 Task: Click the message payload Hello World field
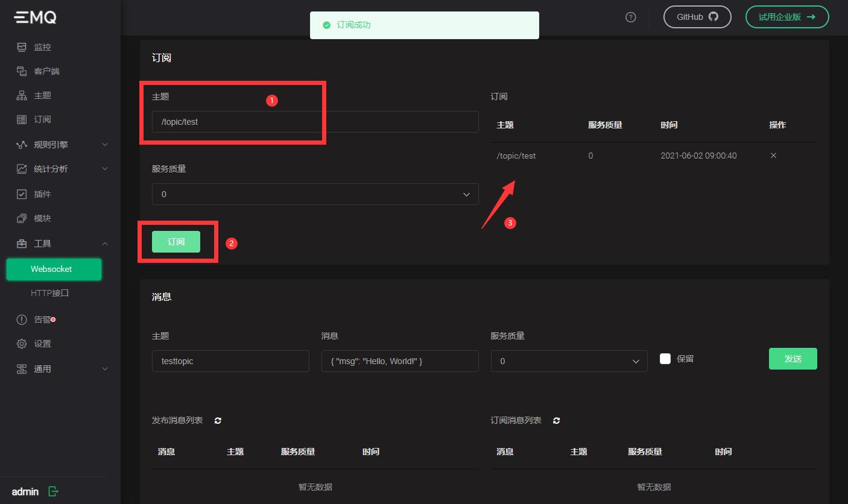point(400,361)
